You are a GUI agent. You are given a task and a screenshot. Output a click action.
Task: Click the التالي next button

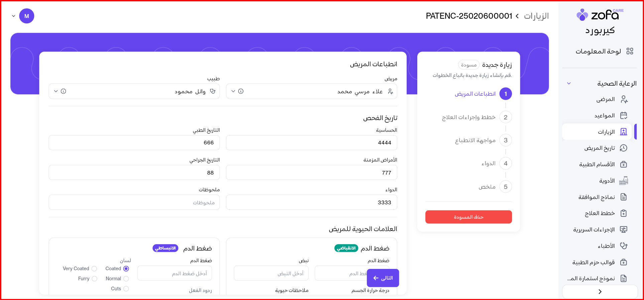[383, 278]
